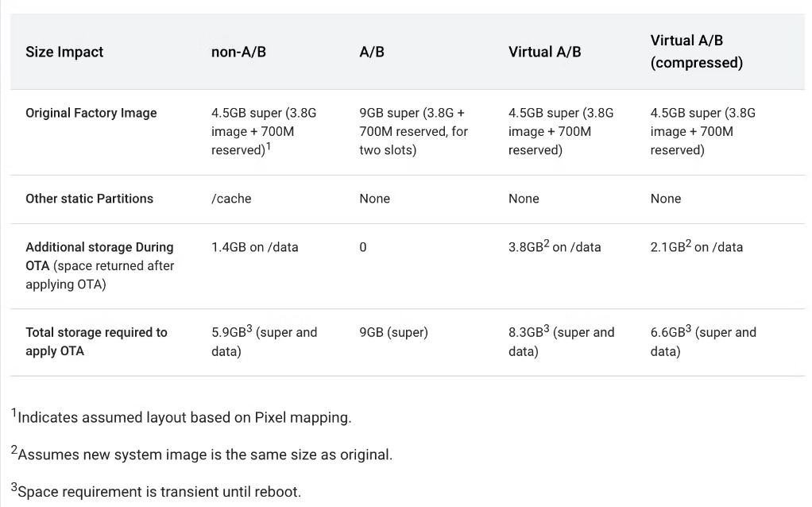Viewport: 812px width, 507px height.
Task: Click the footnote about Pixel mapping layout
Action: tap(181, 416)
